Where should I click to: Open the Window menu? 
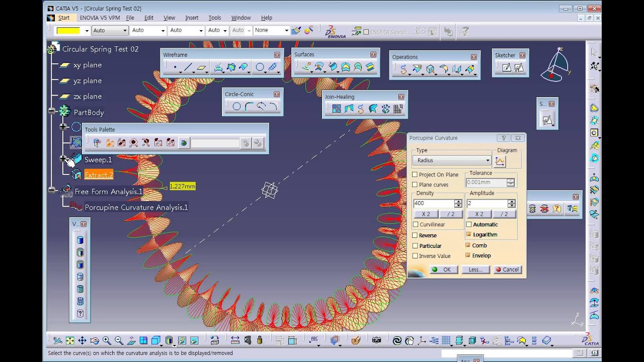coord(241,18)
